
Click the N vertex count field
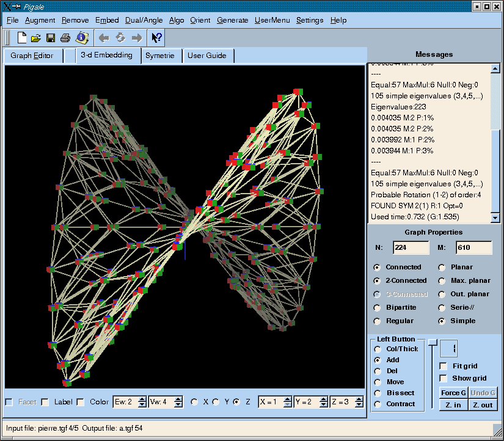coord(411,247)
